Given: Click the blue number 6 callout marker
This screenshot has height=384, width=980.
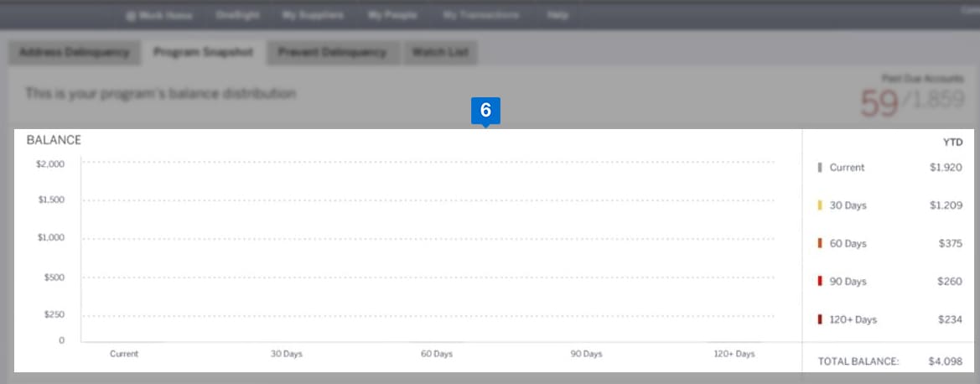Looking at the screenshot, I should [485, 111].
